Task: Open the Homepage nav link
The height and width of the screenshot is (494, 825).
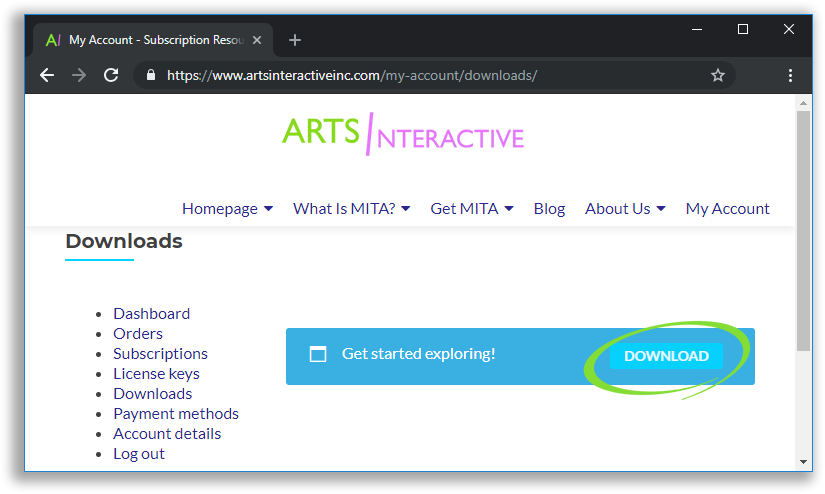Action: tap(220, 209)
